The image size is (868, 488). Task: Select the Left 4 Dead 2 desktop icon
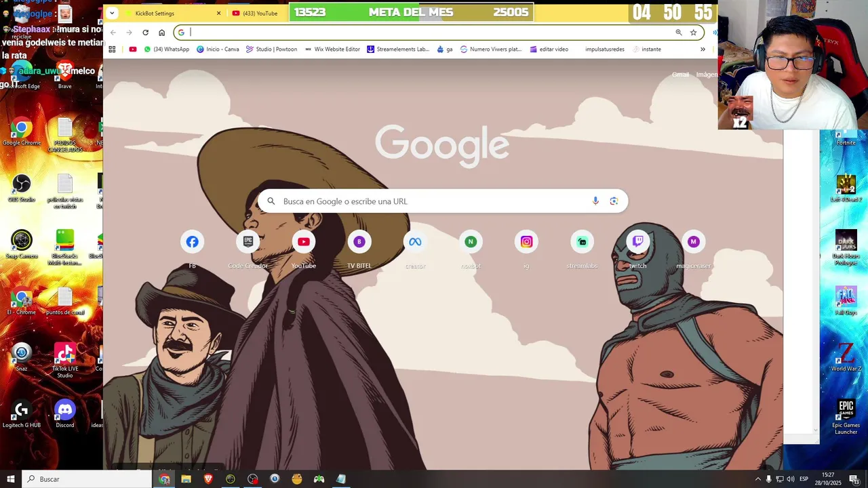[x=846, y=188]
